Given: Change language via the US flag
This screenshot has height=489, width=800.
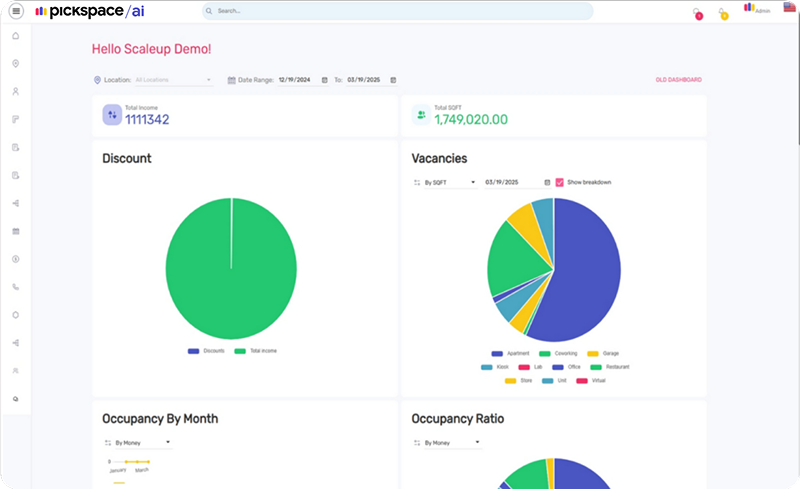Looking at the screenshot, I should 789,7.
